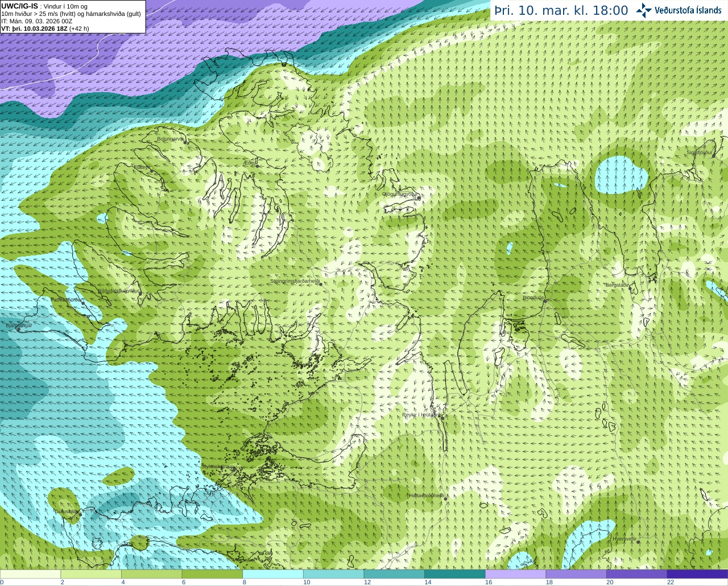Click the Bíldudalsflugvöllur station label
Viewport: 728px width, 586px height.
[118, 290]
